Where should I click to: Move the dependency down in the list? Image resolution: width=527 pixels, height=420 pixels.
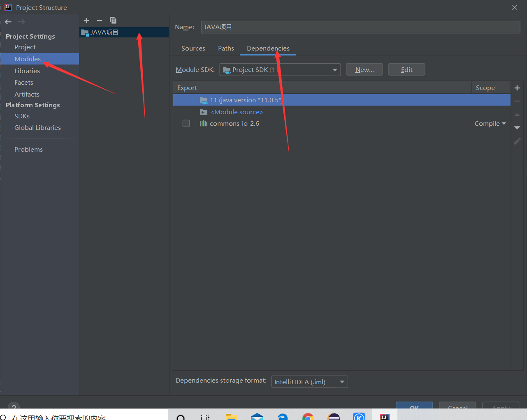coord(517,128)
